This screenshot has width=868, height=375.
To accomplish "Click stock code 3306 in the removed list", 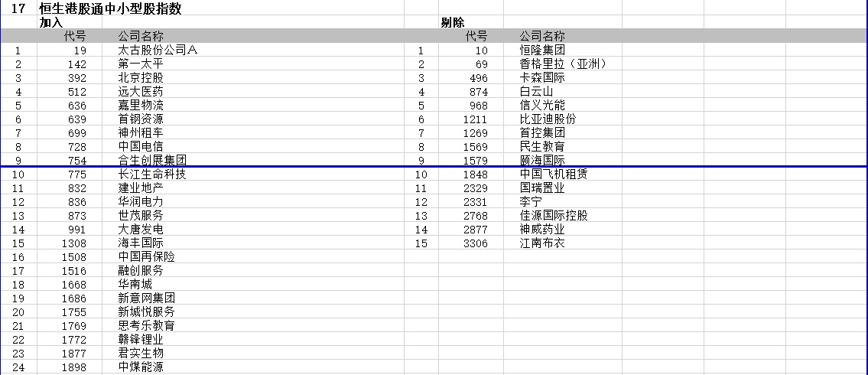I will point(476,243).
